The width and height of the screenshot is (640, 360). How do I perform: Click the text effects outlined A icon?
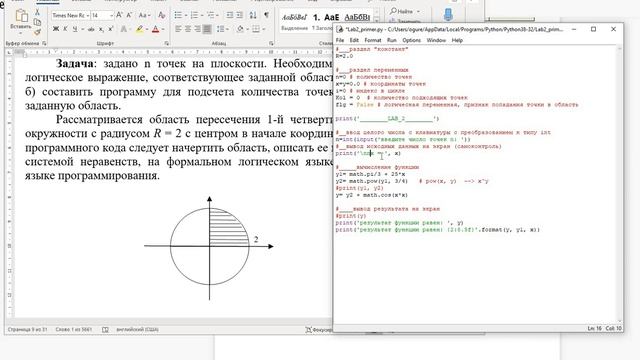click(124, 29)
